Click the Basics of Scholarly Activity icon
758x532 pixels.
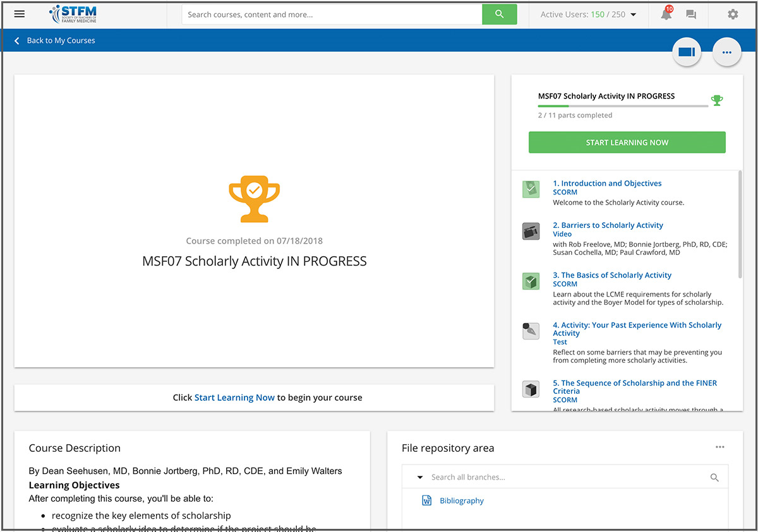pyautogui.click(x=531, y=281)
